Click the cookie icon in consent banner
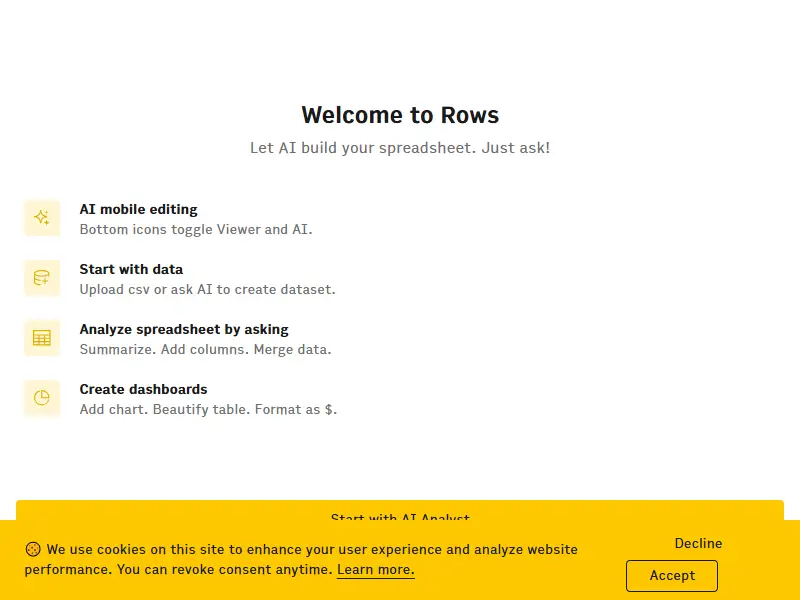The width and height of the screenshot is (800, 600). click(33, 549)
